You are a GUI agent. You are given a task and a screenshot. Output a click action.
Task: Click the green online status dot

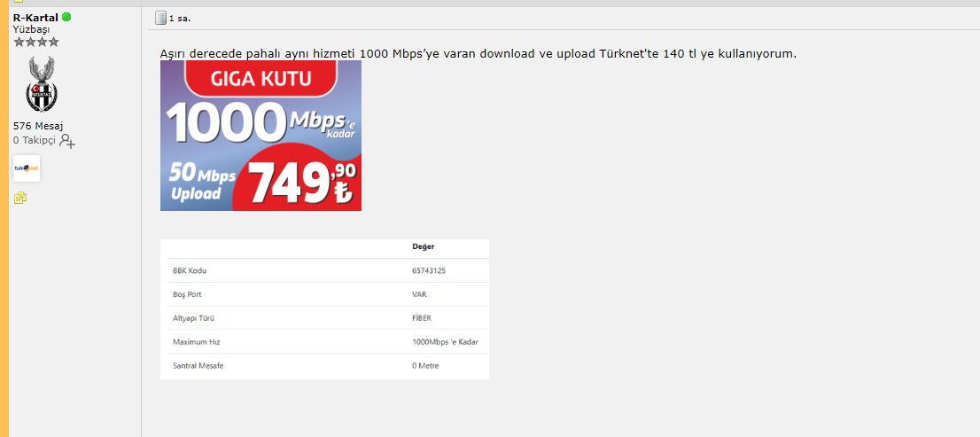click(x=66, y=17)
